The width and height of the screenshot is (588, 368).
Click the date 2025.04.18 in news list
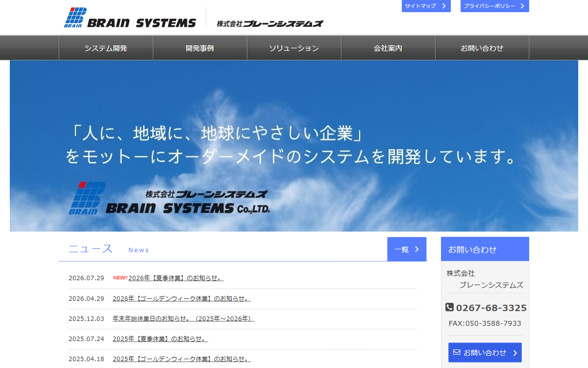pyautogui.click(x=86, y=359)
